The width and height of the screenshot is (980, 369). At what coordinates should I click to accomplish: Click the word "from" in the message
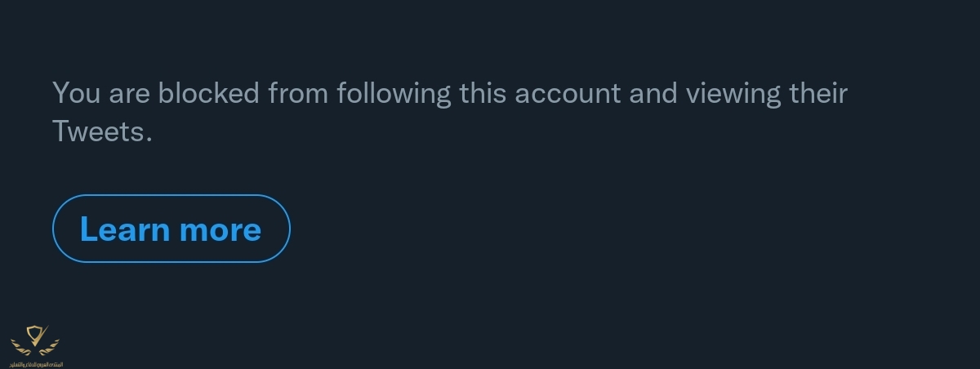[x=298, y=93]
